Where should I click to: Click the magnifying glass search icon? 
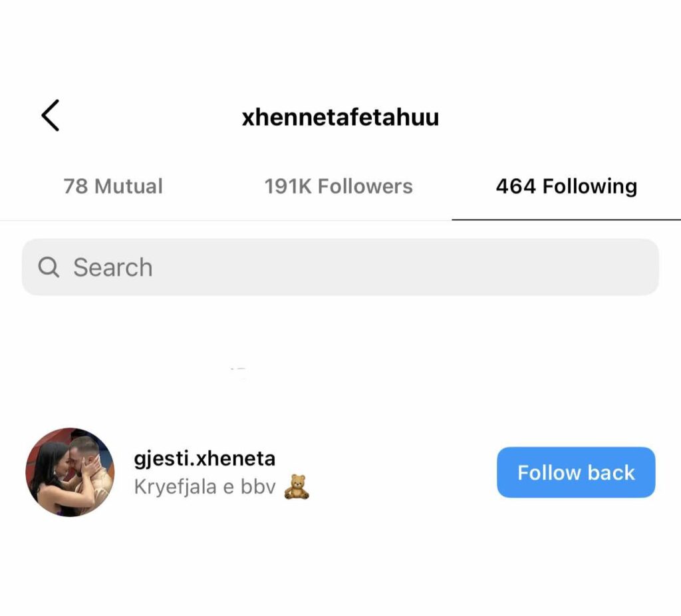coord(48,267)
